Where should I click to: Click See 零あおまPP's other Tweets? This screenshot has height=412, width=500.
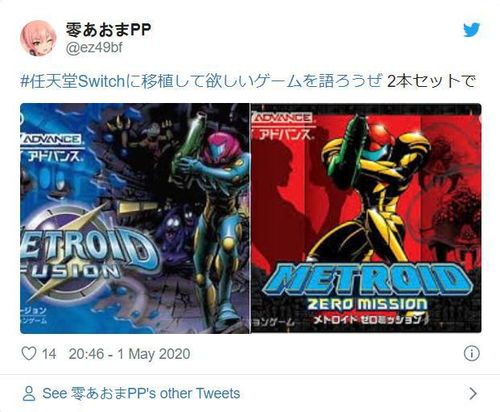[141, 394]
